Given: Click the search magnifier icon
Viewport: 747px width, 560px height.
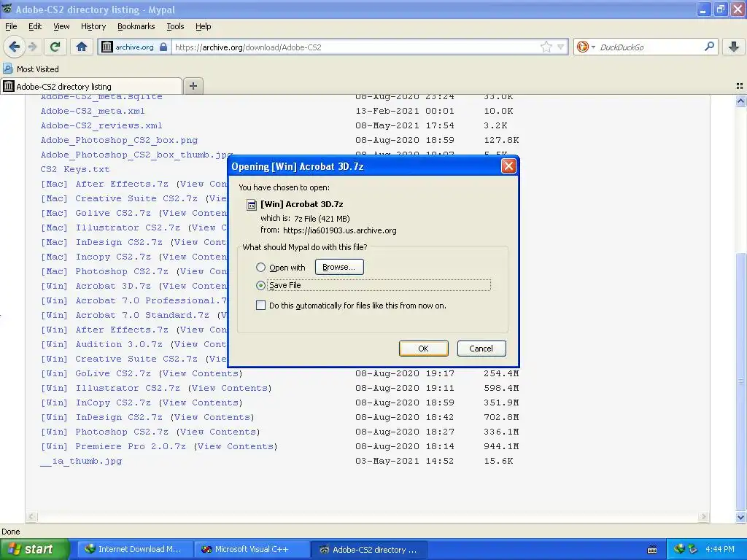Looking at the screenshot, I should click(709, 46).
